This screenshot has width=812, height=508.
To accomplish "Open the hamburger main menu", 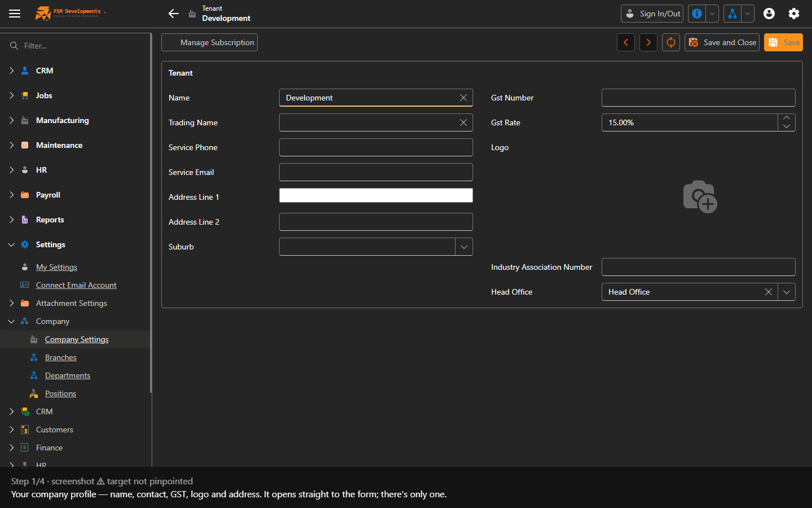I will 15,14.
